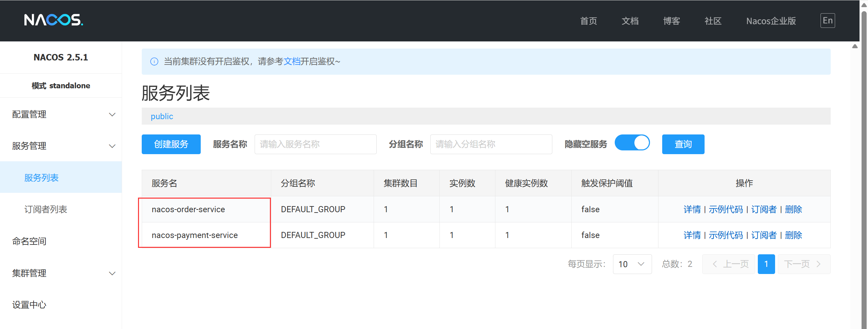Click the scroll-up arrow above the content pane

(855, 46)
